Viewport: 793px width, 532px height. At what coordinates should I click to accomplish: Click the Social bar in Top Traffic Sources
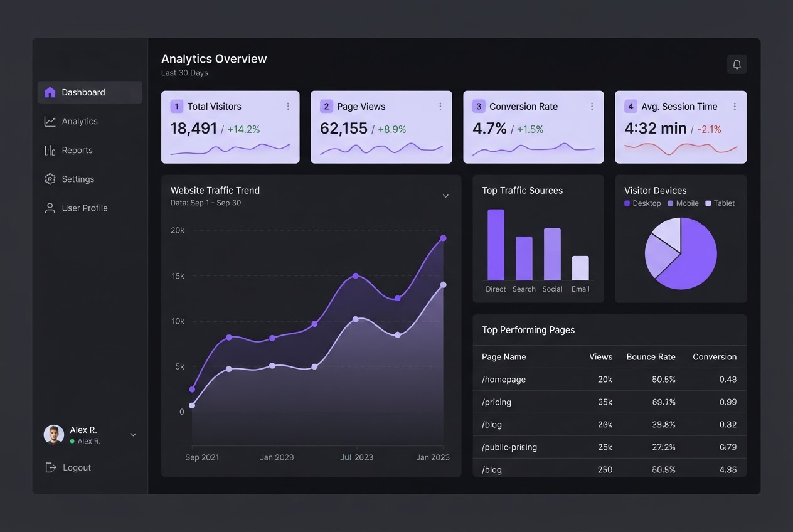[x=552, y=254]
